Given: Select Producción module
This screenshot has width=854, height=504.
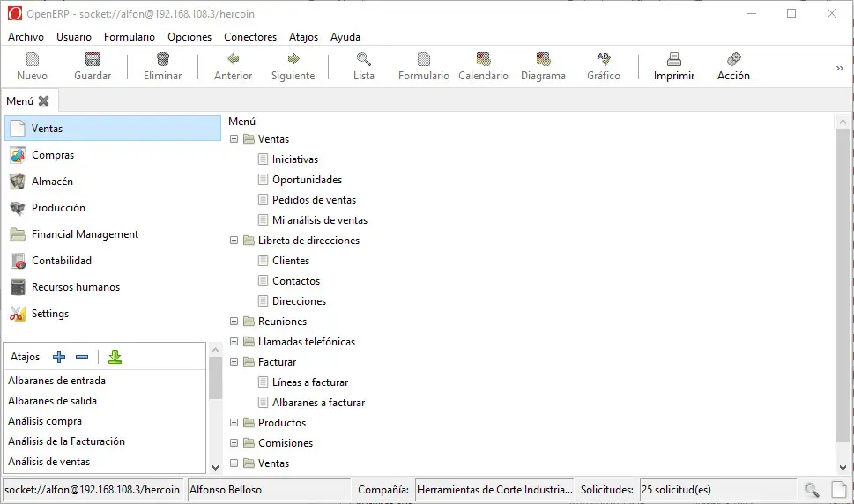Looking at the screenshot, I should [x=113, y=208].
